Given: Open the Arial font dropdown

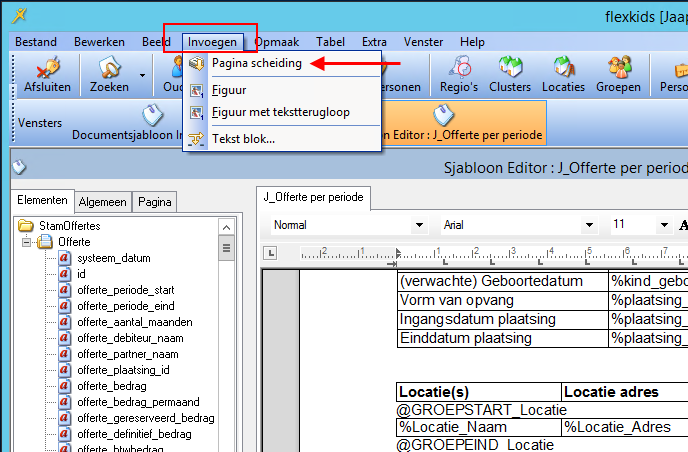Looking at the screenshot, I should click(x=520, y=225).
